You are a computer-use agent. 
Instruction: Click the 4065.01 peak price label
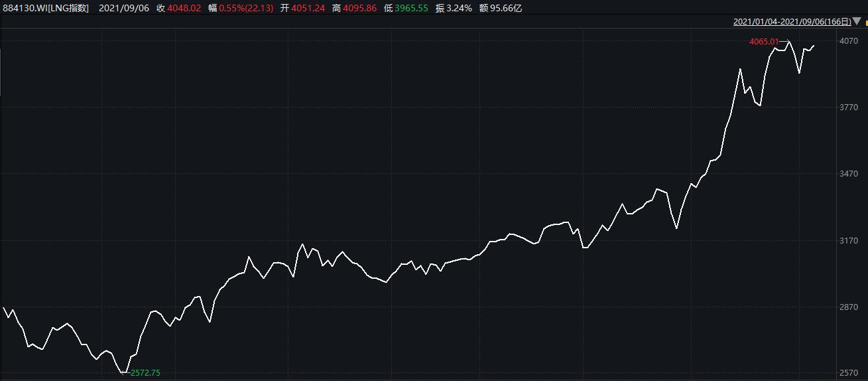pyautogui.click(x=764, y=41)
